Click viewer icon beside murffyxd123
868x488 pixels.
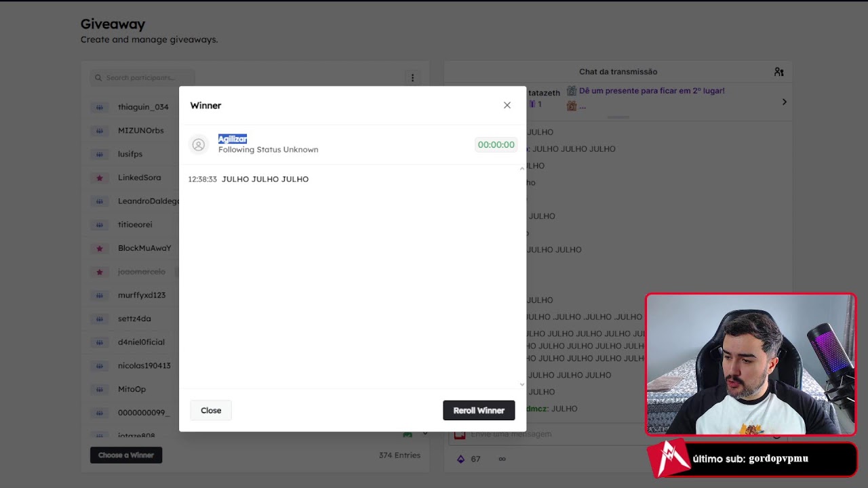coord(100,295)
